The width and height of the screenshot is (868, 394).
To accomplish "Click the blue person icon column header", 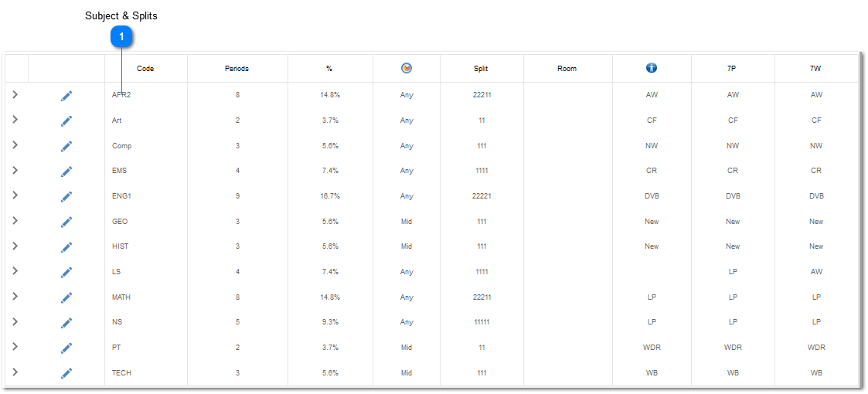I will tap(652, 68).
